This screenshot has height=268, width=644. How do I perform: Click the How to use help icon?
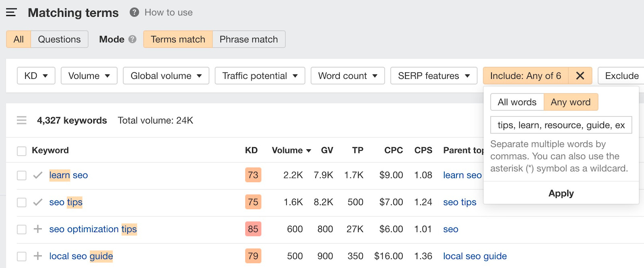pyautogui.click(x=134, y=12)
